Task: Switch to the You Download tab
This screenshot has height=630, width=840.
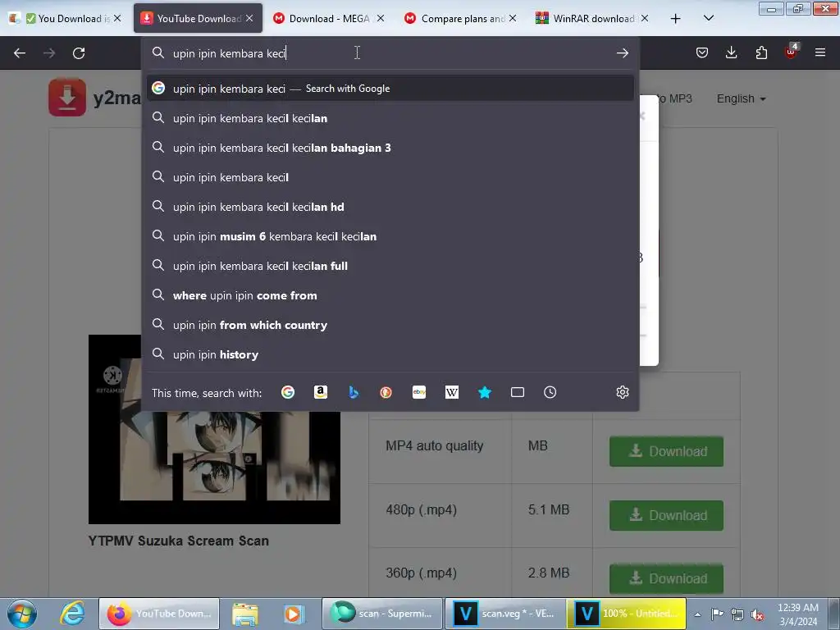Action: (x=66, y=19)
